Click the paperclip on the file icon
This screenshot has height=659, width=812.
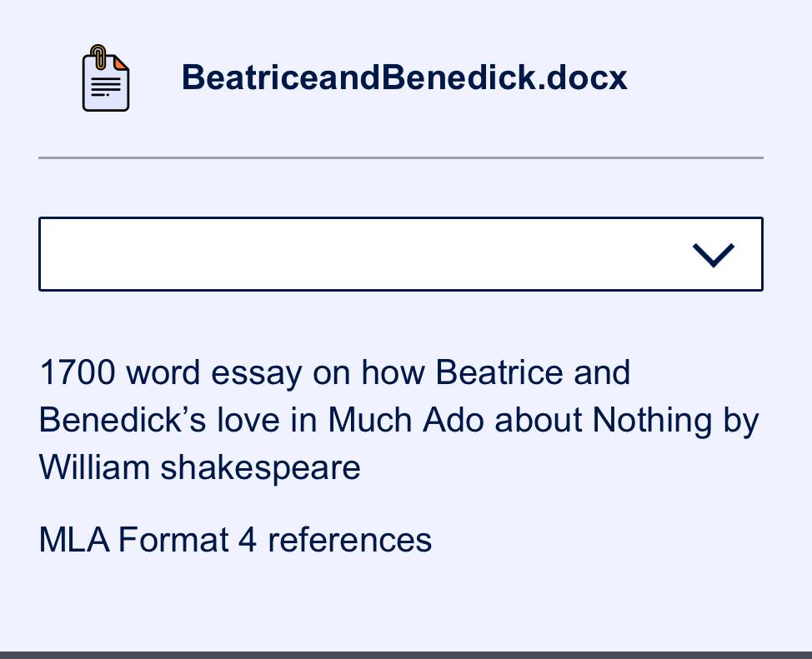tap(98, 56)
